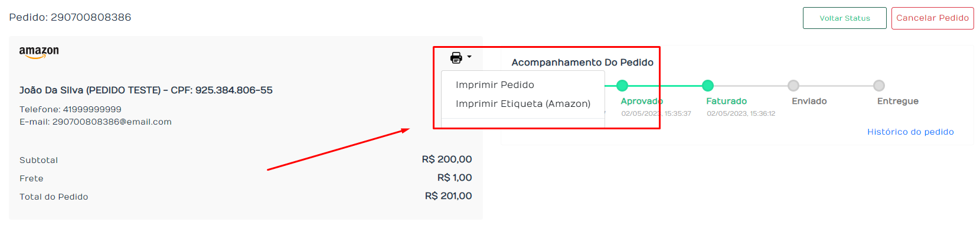This screenshot has width=980, height=225.
Task: Click the Faturado step label
Action: point(727,101)
